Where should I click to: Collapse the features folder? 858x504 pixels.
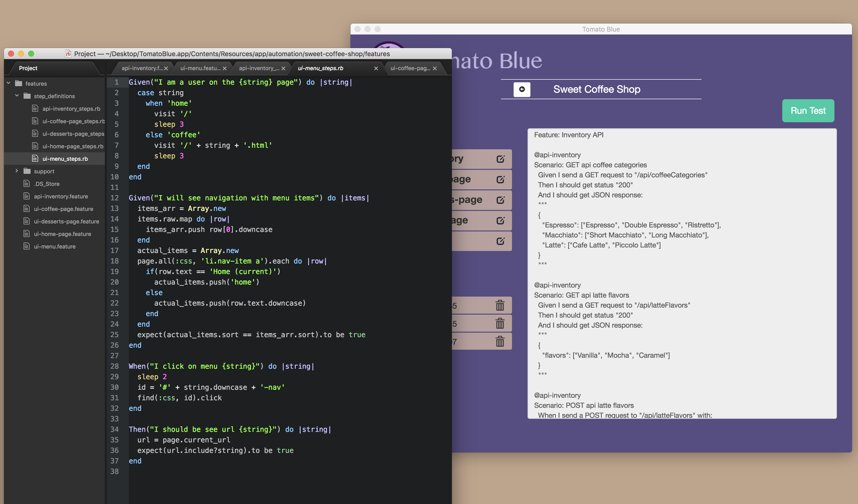click(9, 83)
